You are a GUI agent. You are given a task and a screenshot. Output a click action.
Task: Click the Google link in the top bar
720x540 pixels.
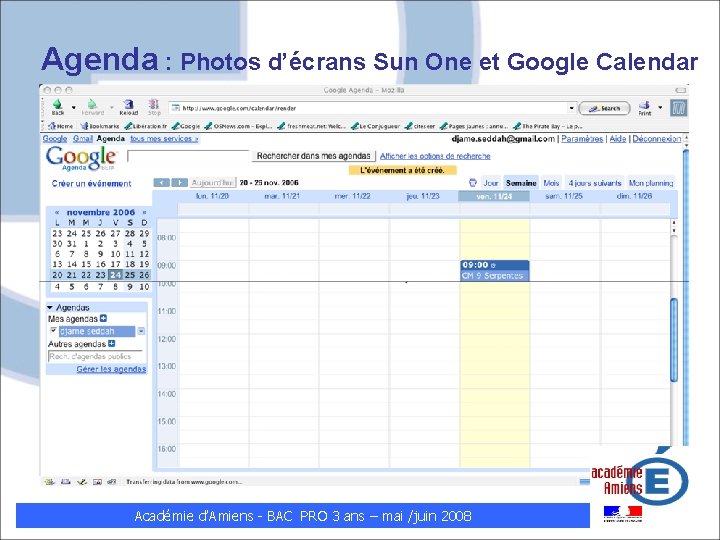tap(55, 138)
